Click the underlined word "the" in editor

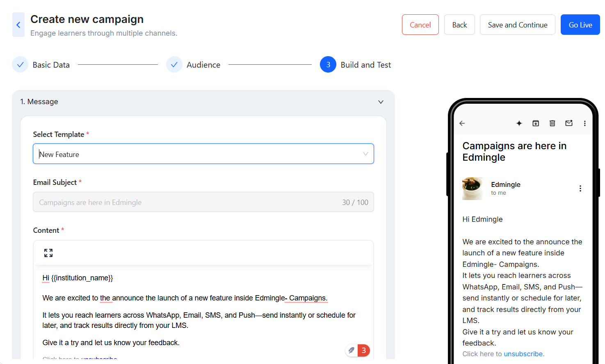tap(105, 298)
